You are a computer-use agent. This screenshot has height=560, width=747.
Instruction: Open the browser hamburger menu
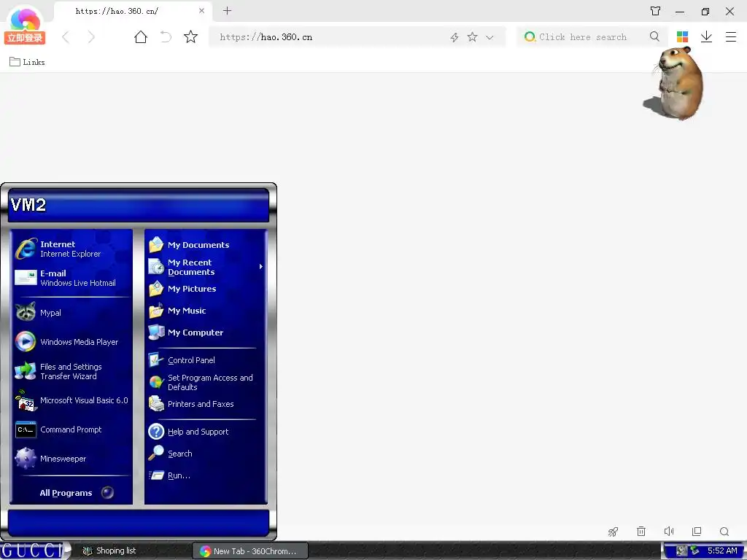tap(731, 36)
